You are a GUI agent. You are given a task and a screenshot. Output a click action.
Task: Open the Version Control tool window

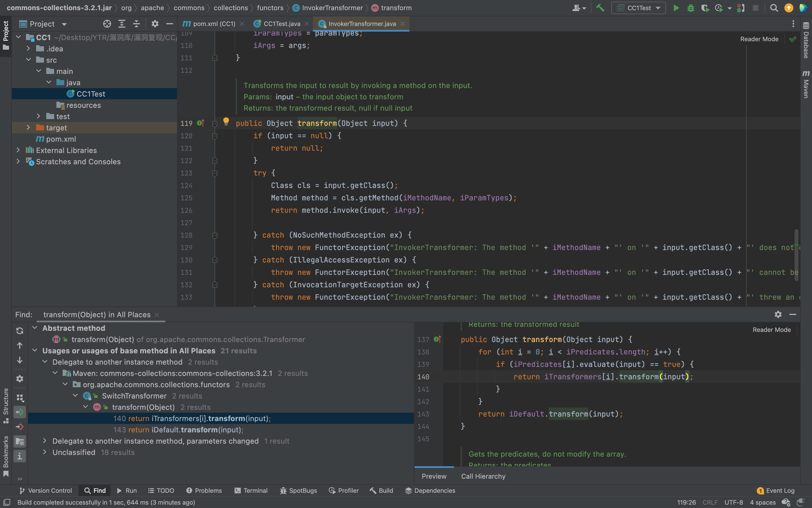pos(46,491)
